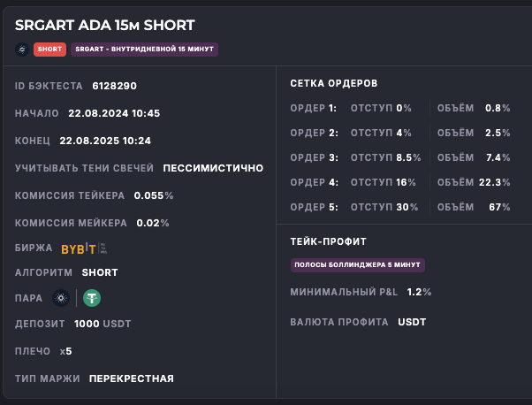Click the deposit value 1000 USDT
Viewport: 532px width, 405px height.
[103, 324]
